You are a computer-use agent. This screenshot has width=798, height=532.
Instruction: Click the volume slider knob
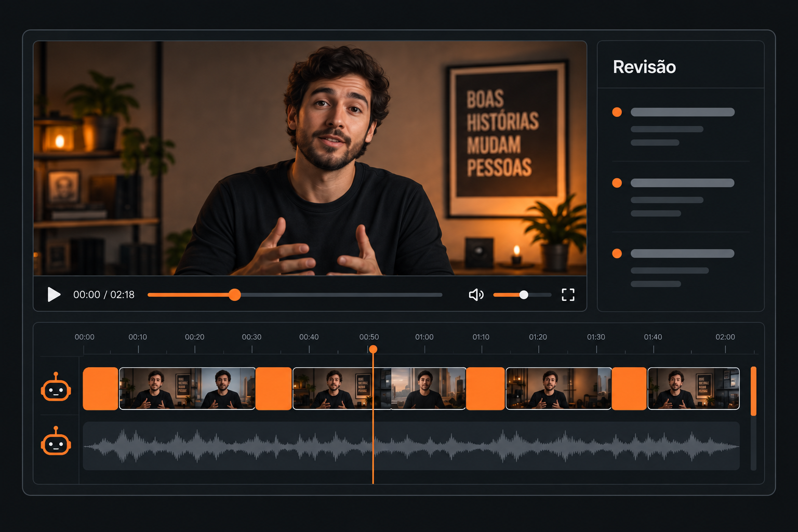pyautogui.click(x=524, y=295)
